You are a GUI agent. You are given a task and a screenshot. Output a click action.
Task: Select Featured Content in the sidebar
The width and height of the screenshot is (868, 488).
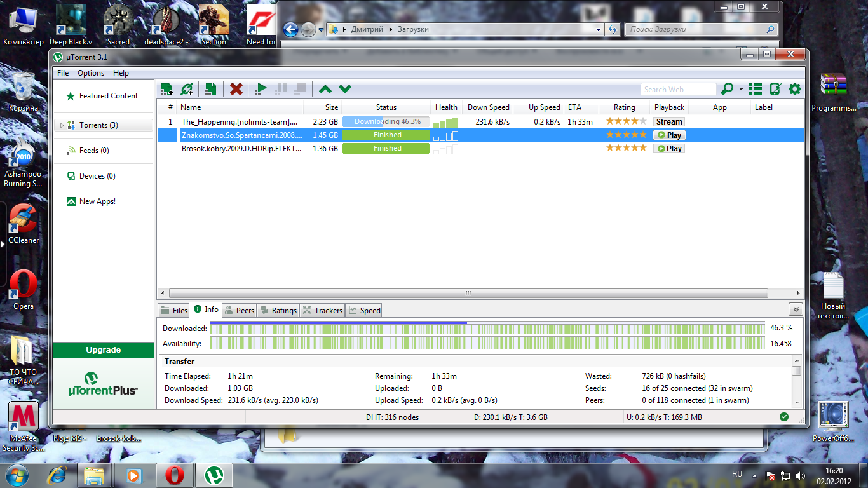click(x=103, y=96)
